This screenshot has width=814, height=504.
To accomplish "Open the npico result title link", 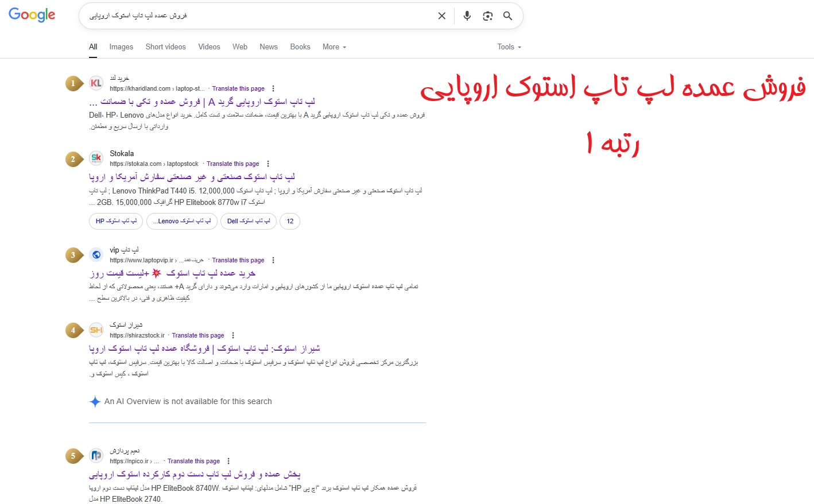I will [x=195, y=475].
